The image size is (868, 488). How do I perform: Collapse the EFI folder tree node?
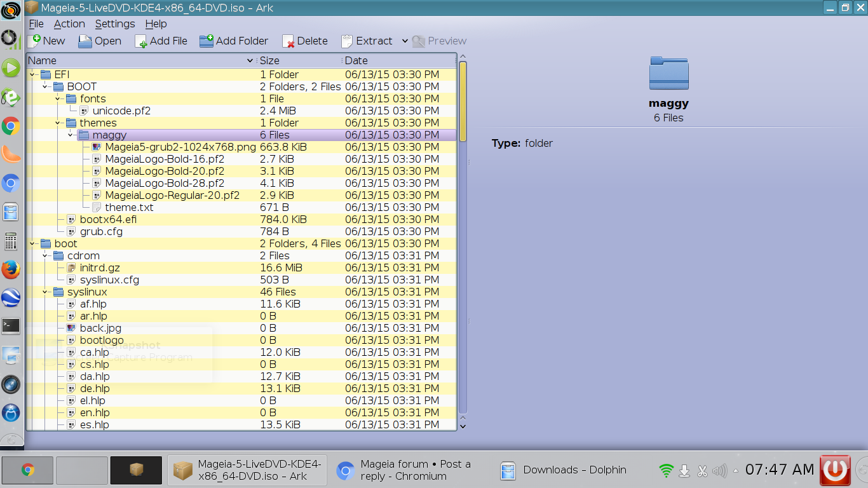pyautogui.click(x=32, y=74)
